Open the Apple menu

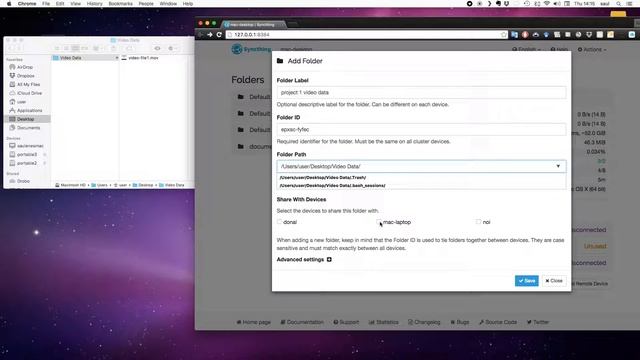click(x=9, y=3)
